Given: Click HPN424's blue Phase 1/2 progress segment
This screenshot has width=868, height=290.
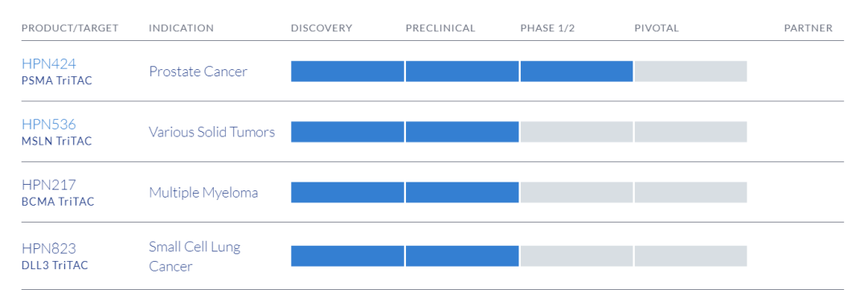Looking at the screenshot, I should coord(576,71).
